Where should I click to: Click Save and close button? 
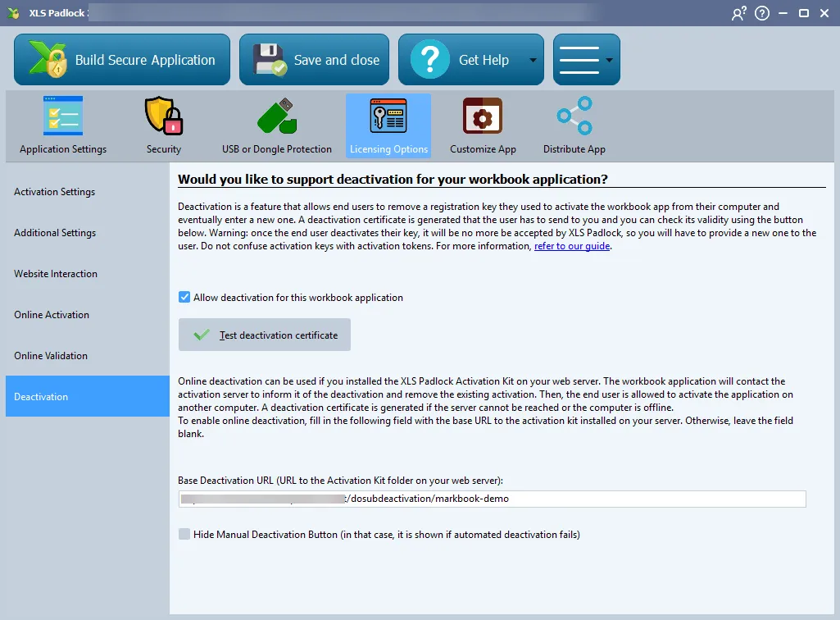pyautogui.click(x=314, y=60)
